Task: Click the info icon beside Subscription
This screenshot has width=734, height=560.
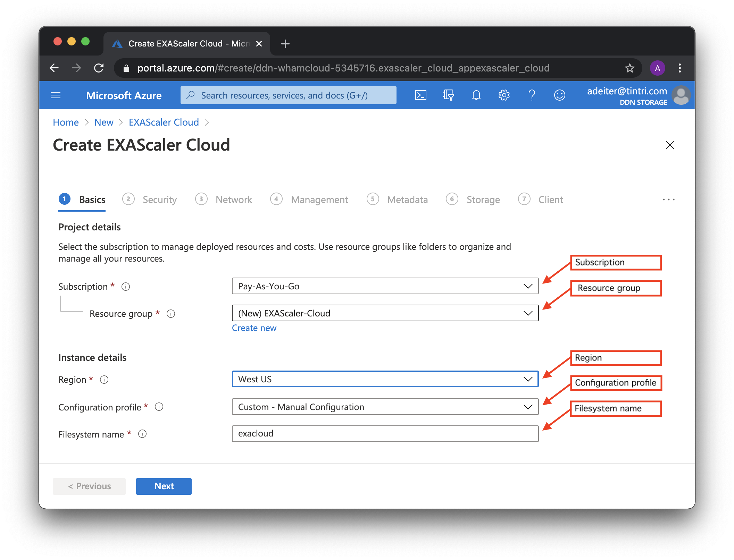Action: pos(126,287)
